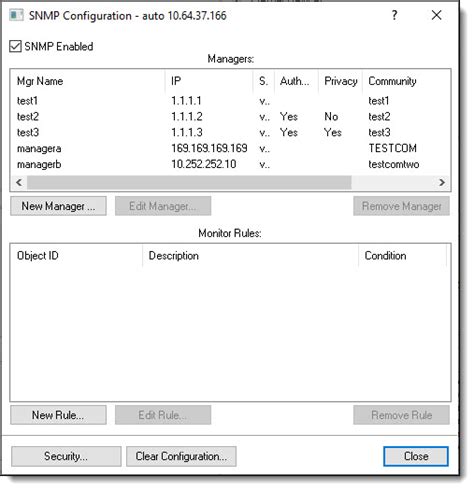Click the Object ID column header
The image size is (474, 490).
click(76, 256)
